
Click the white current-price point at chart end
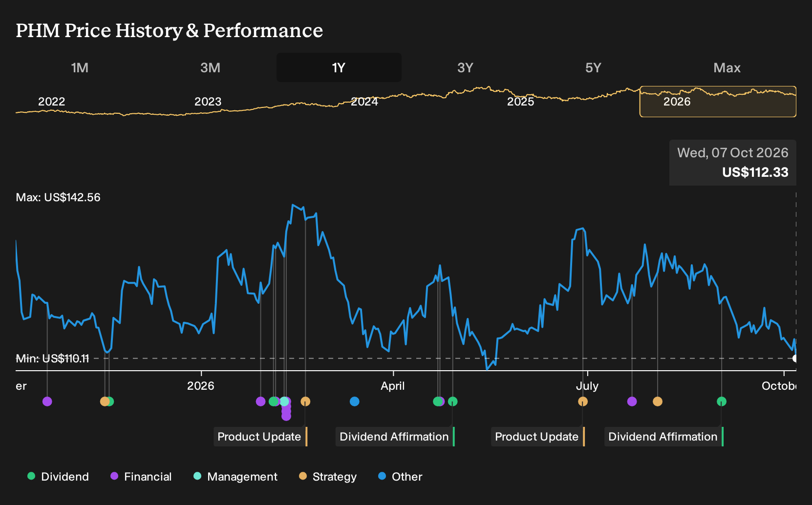795,358
